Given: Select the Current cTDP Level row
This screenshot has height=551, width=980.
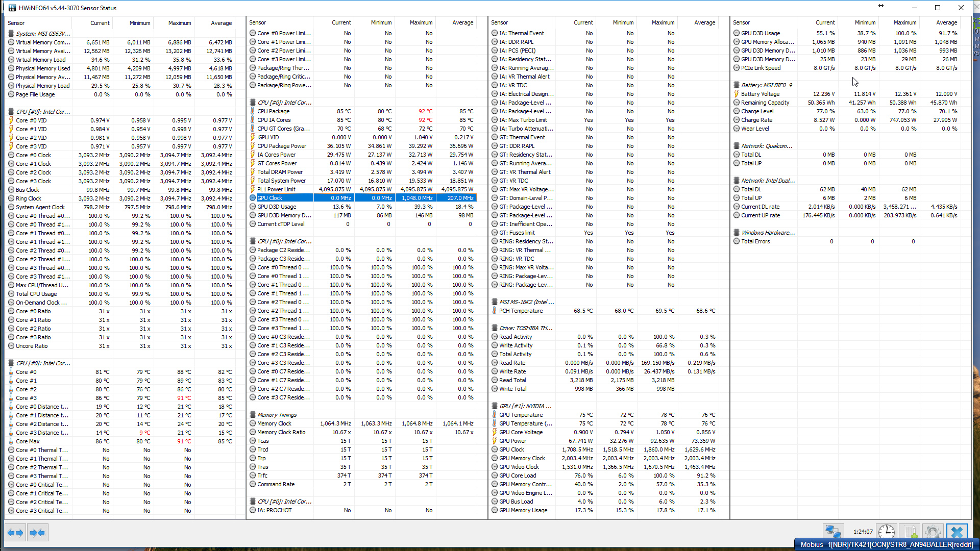Looking at the screenshot, I should pos(362,224).
